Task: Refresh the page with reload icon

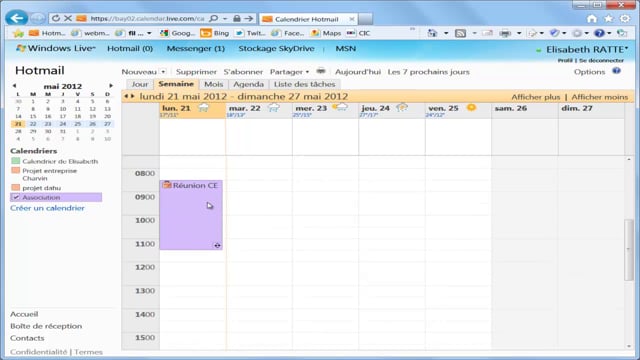Action: pos(56,18)
